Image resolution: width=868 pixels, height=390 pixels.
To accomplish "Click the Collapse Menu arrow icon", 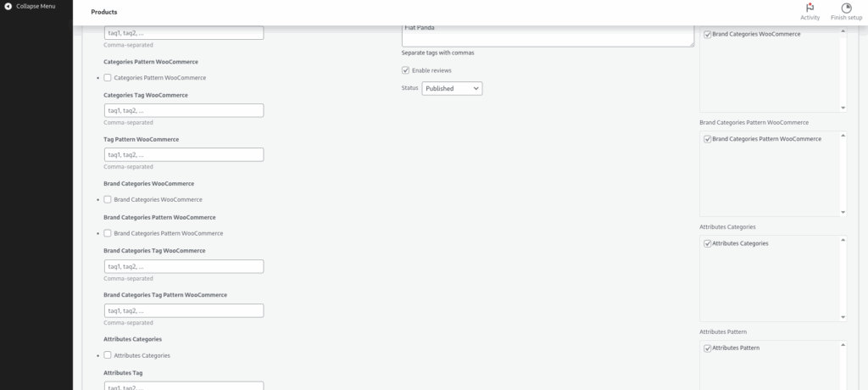I will coord(8,6).
